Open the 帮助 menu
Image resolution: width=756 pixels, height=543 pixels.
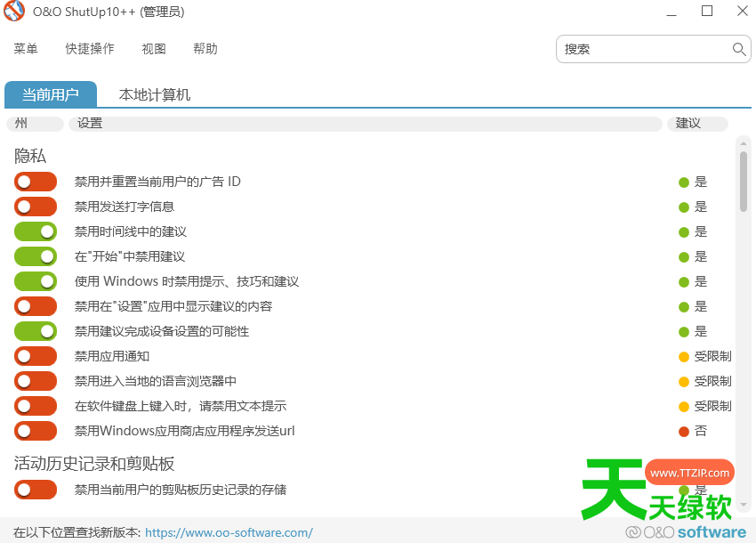(205, 49)
